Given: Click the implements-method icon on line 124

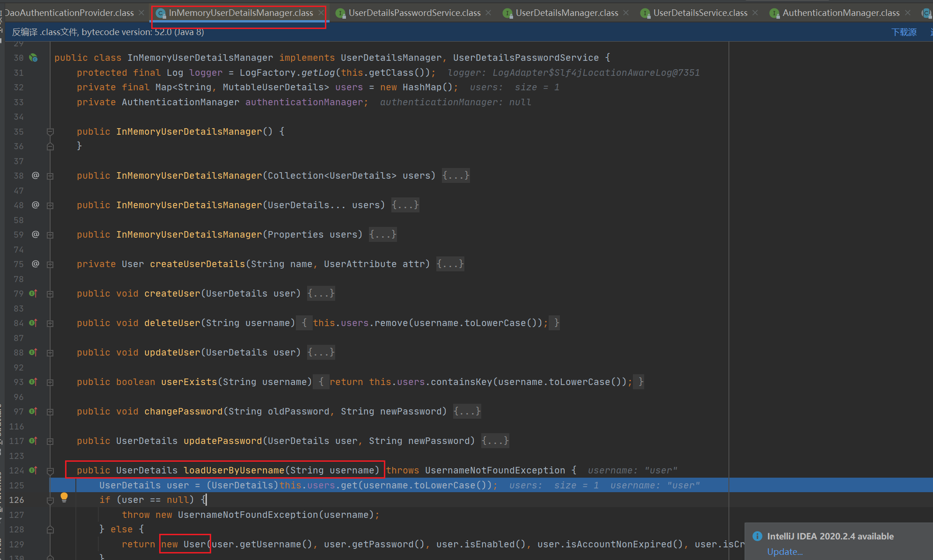Looking at the screenshot, I should (x=33, y=470).
